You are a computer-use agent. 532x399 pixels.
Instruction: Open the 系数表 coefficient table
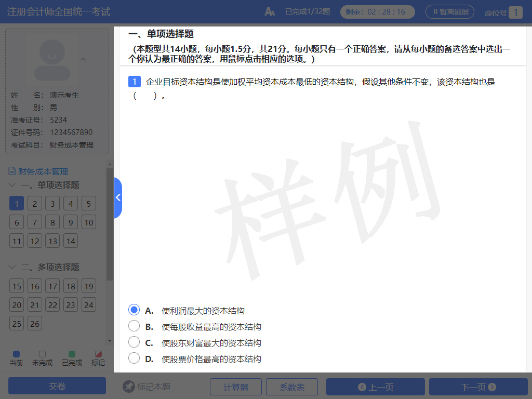(292, 387)
